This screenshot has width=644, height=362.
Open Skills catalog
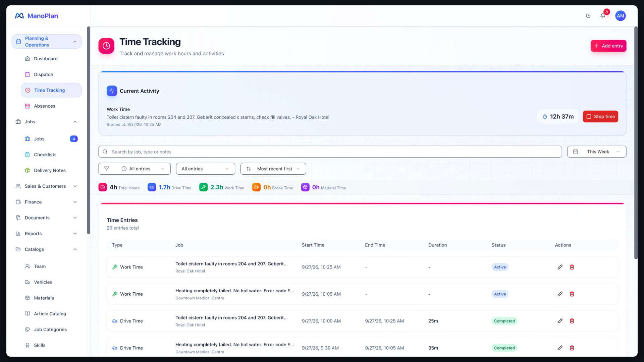coord(51,345)
